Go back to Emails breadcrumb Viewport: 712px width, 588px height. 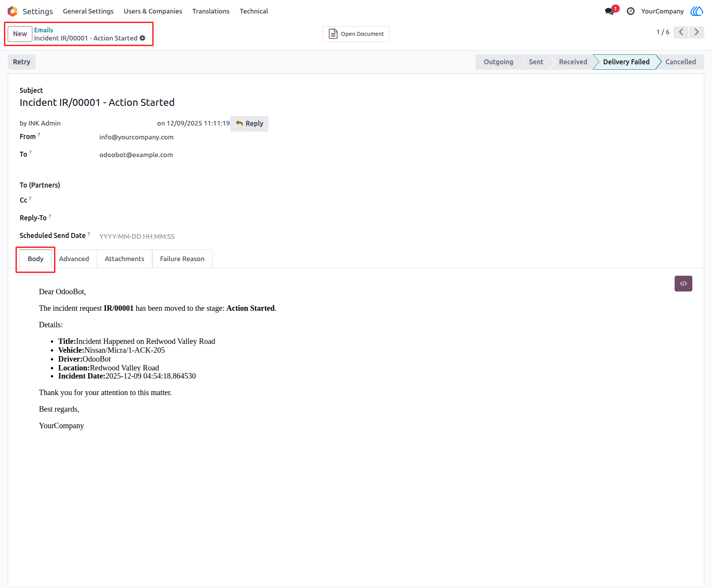click(44, 30)
